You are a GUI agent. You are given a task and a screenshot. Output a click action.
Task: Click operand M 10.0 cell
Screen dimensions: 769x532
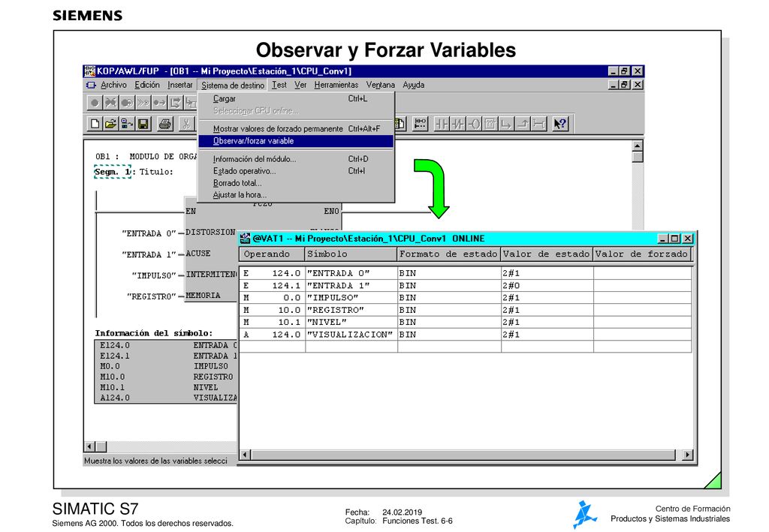click(x=272, y=310)
